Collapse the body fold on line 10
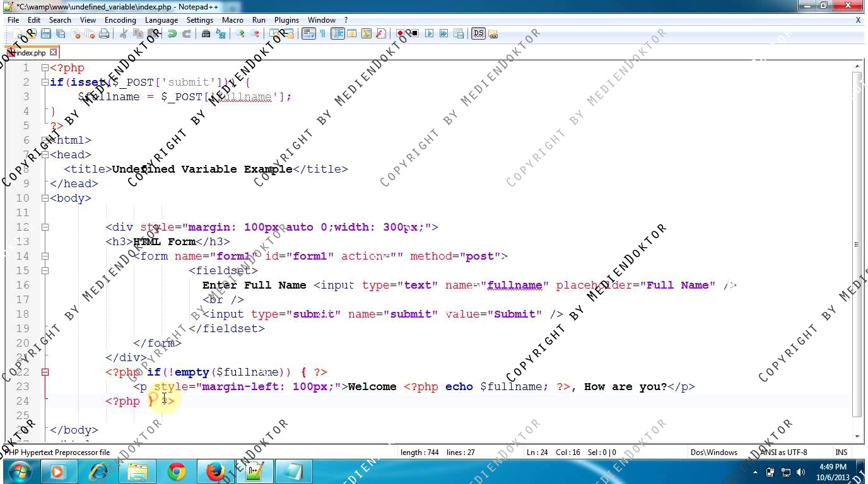The width and height of the screenshot is (868, 484). (x=45, y=198)
